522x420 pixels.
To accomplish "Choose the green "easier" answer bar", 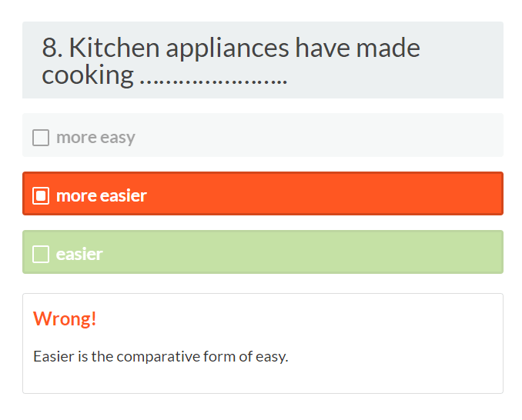I will (x=308, y=252).
